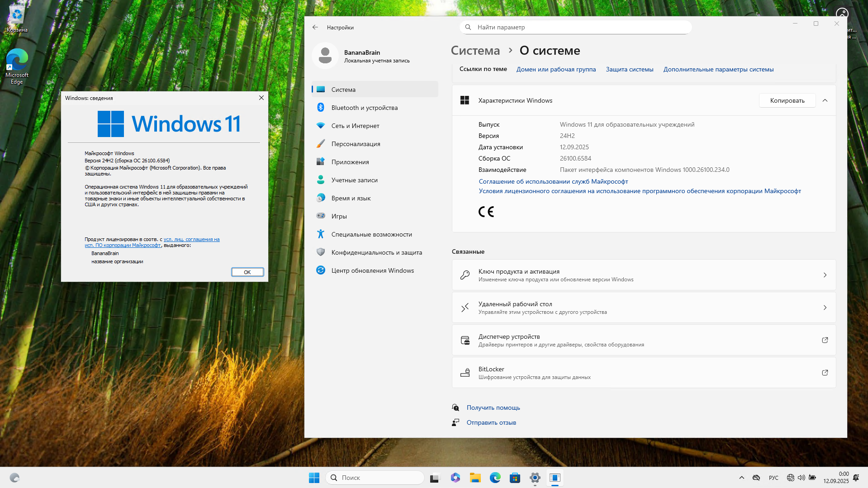Click the accessibility figure icon

[x=321, y=234]
